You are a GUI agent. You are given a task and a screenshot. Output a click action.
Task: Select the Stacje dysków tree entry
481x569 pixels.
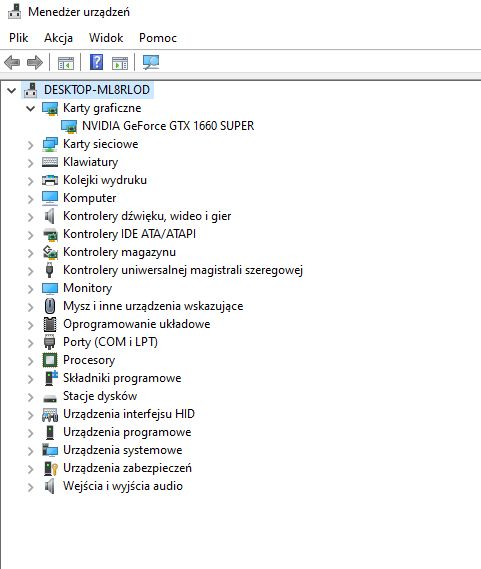tap(100, 396)
